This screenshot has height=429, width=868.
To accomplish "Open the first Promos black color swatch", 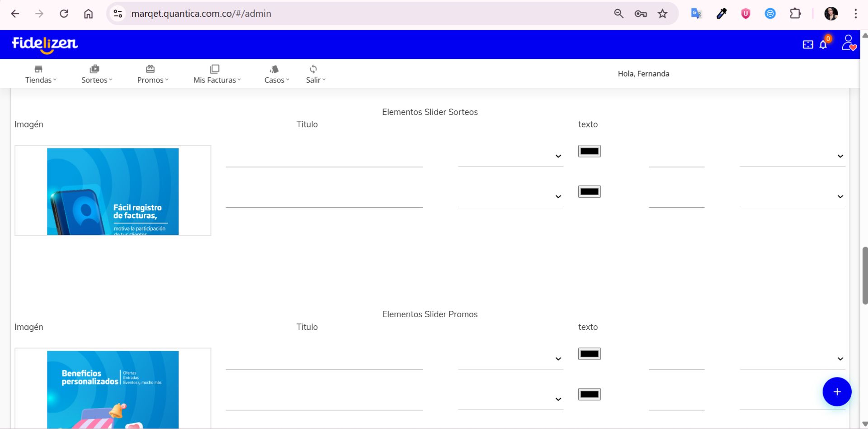I will point(589,354).
